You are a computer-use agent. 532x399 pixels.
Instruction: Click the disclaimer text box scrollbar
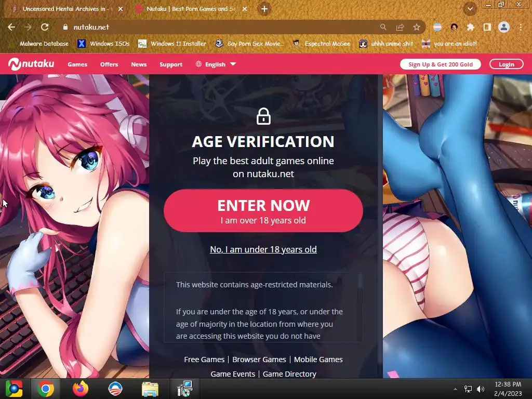(360, 281)
